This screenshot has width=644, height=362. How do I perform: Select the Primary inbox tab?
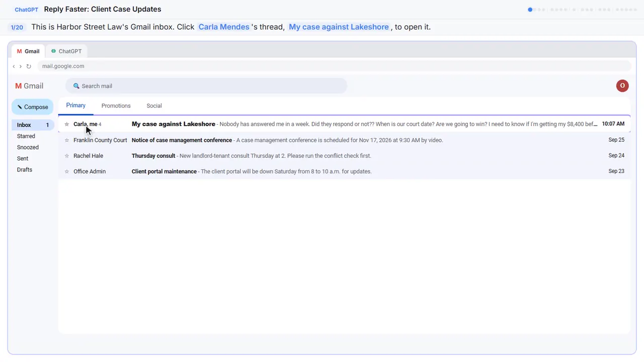coord(76,106)
